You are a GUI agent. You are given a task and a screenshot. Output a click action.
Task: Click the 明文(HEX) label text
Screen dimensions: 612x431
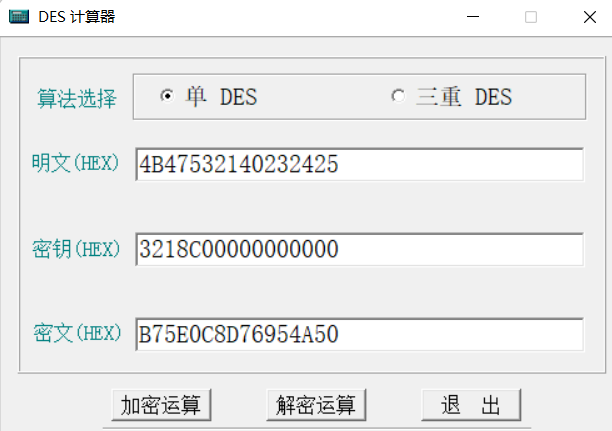point(76,163)
